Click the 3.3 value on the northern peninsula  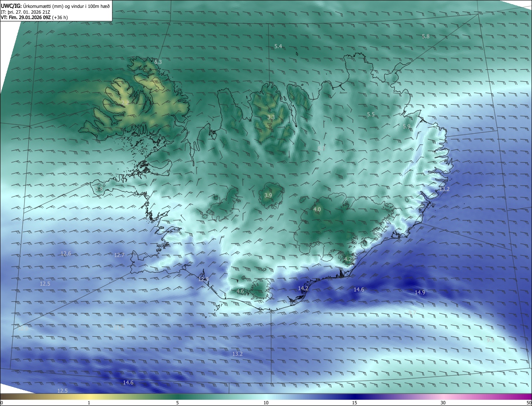[x=271, y=117]
